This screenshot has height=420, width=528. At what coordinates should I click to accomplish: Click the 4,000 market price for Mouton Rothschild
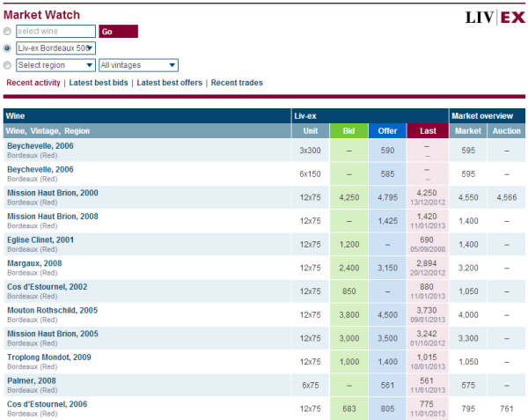tap(468, 315)
